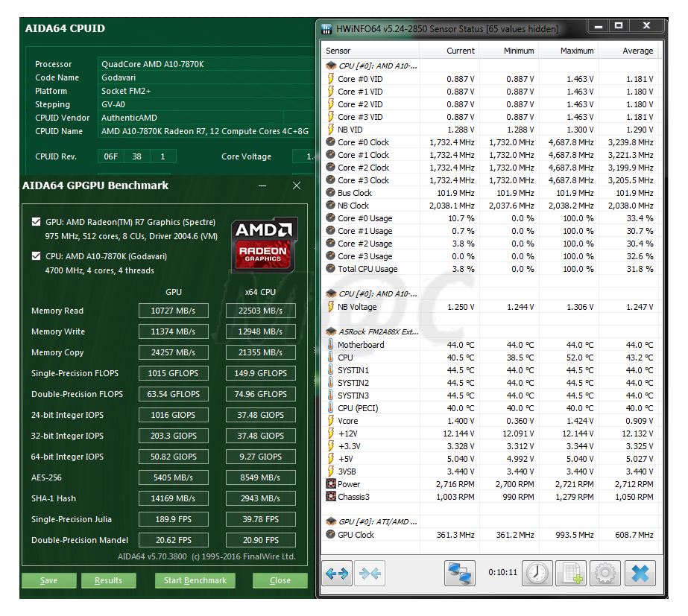Click the Platform Socket FM2+ field
The image size is (688, 616).
[x=206, y=91]
